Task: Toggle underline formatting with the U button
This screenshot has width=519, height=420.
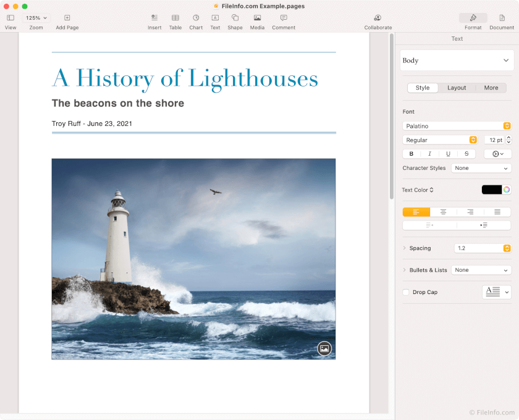Action: point(448,153)
